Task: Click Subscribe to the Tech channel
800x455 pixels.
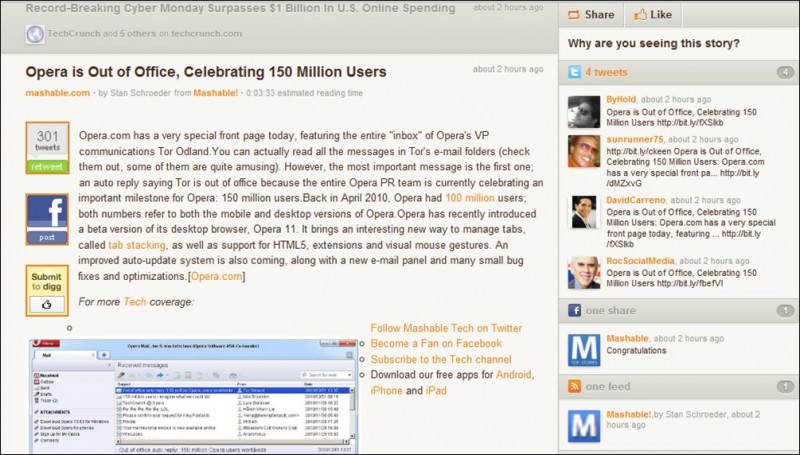Action: [x=441, y=359]
